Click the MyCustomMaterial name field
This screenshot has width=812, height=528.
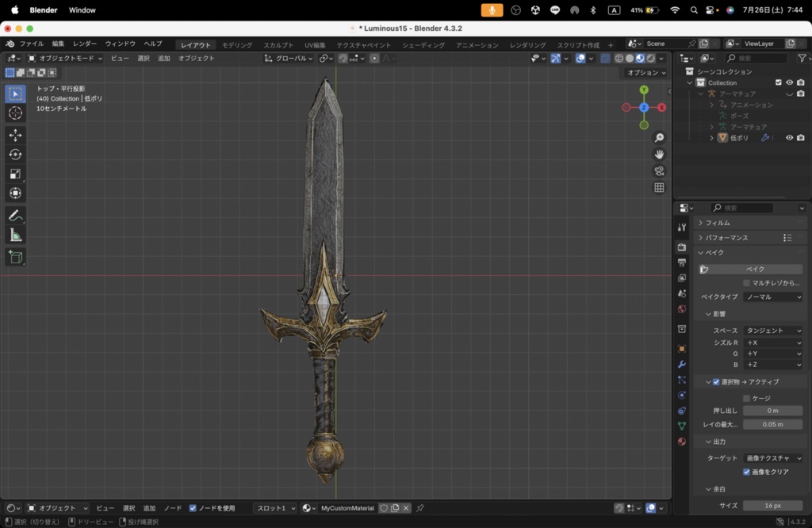(x=347, y=508)
